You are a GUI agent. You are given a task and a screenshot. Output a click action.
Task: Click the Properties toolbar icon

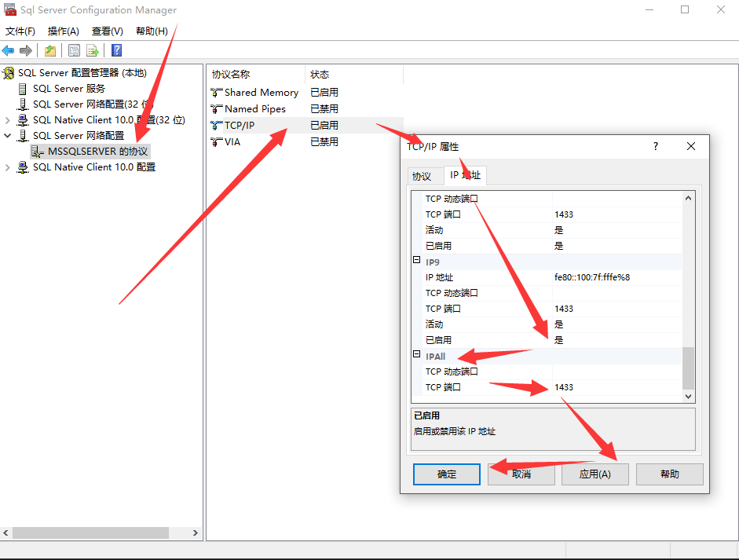click(74, 50)
